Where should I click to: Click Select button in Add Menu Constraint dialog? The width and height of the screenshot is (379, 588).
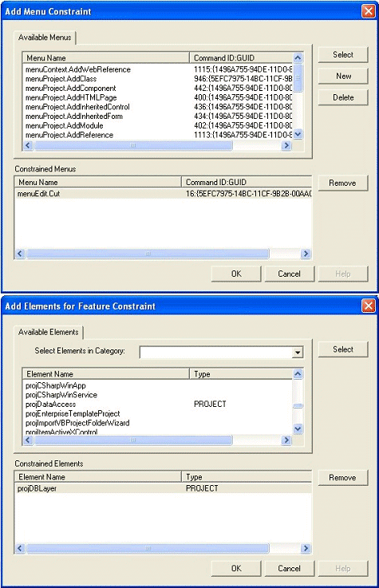[343, 55]
